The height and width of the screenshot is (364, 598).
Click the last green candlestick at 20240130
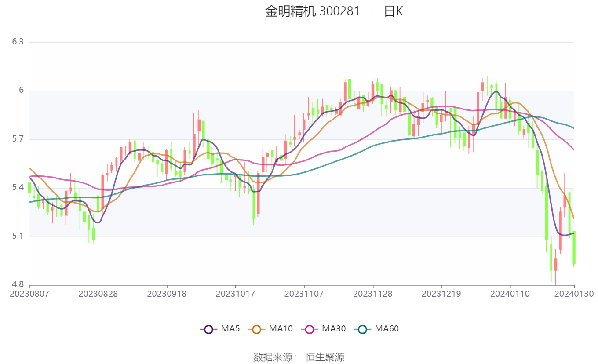point(574,248)
